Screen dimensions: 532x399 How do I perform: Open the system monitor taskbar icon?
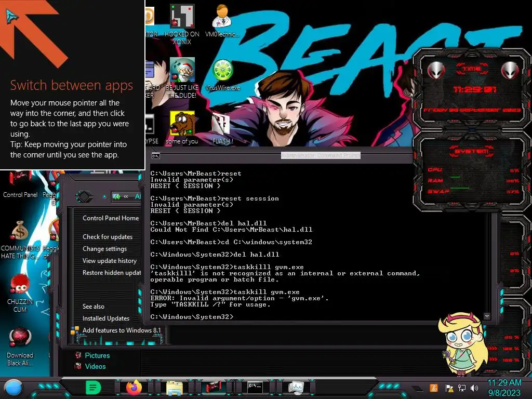pos(296,388)
